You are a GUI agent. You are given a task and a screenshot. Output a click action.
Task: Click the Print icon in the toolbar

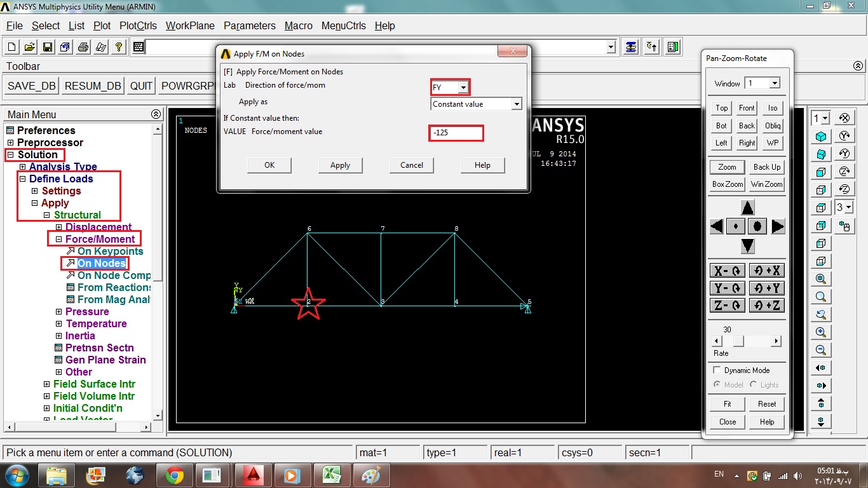[83, 47]
